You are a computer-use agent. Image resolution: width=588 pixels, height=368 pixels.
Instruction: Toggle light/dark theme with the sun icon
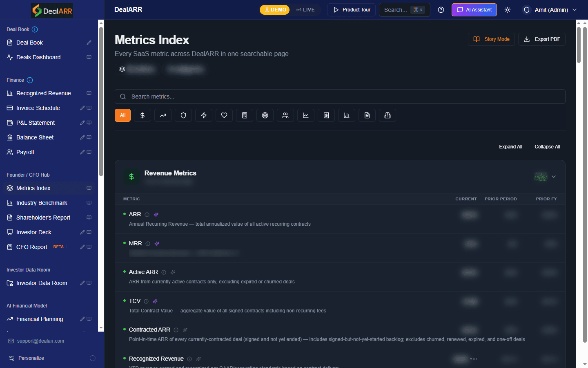coord(508,10)
